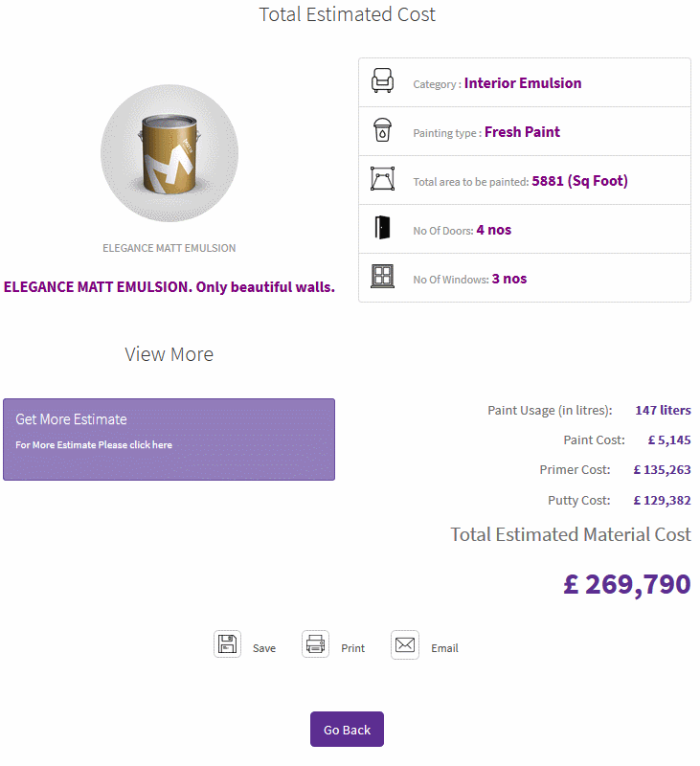The height and width of the screenshot is (766, 700).
Task: Click the Print text label
Action: 352,648
